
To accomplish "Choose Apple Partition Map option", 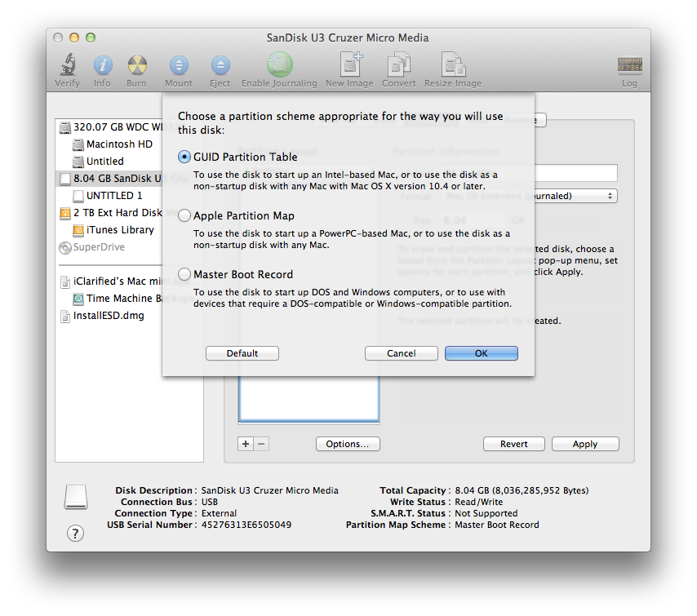I will (x=184, y=215).
